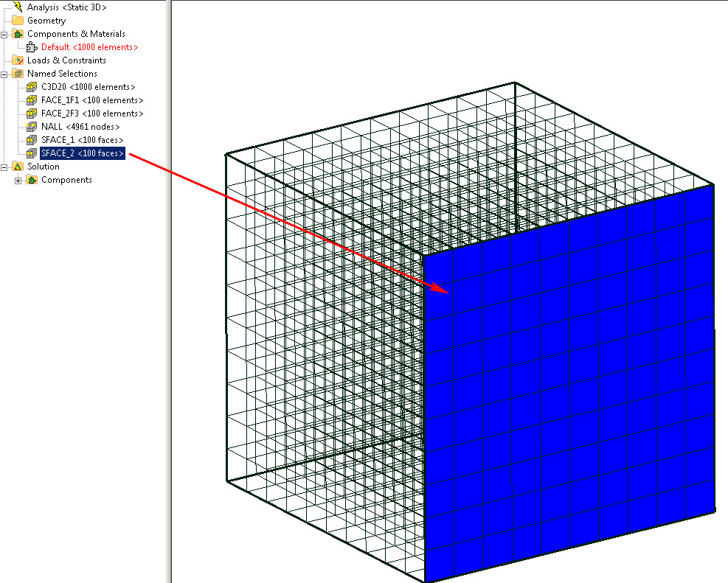Select NALL <4961 nodes> selection
The image size is (728, 583).
tap(80, 127)
